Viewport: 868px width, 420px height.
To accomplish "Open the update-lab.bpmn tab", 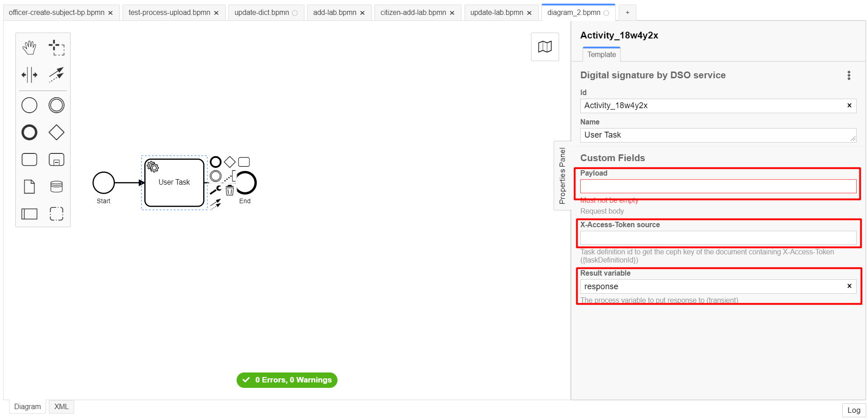I will [496, 13].
